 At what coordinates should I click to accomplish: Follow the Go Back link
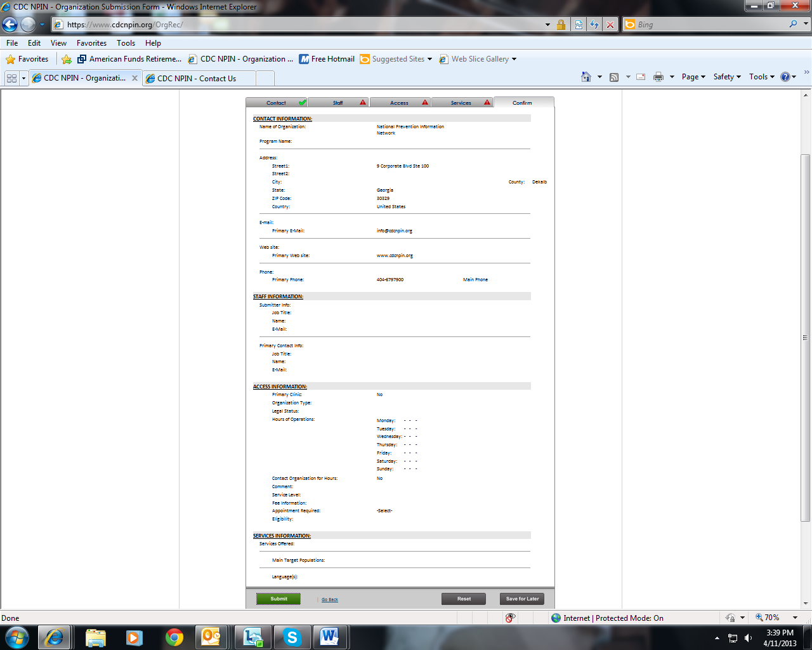(x=330, y=599)
